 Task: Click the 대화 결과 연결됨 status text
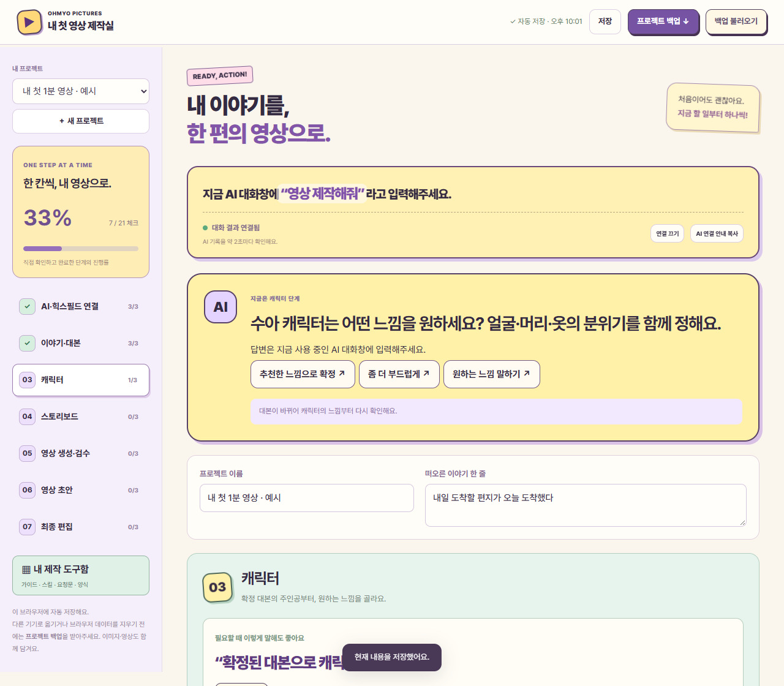tap(236, 228)
